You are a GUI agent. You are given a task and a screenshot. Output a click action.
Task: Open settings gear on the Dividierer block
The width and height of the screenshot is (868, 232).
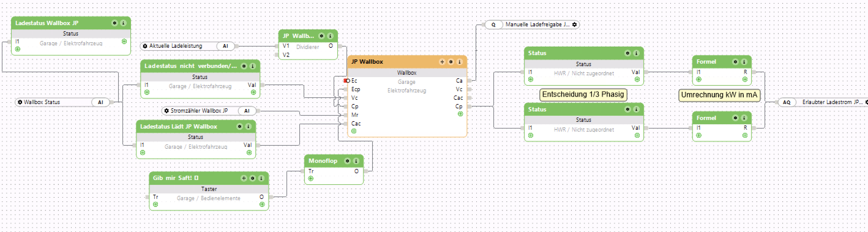click(x=322, y=36)
